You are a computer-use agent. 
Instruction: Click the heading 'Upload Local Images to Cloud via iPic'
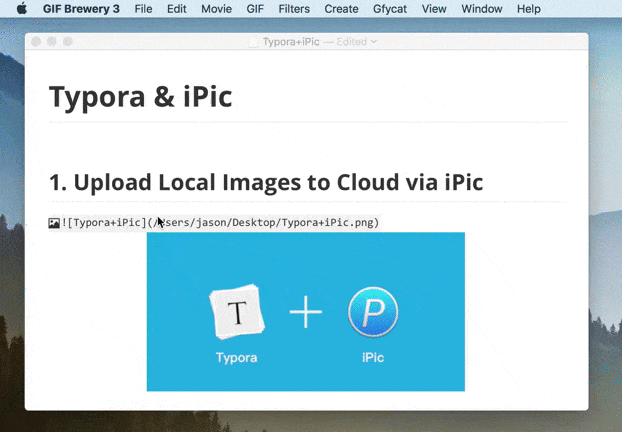pyautogui.click(x=278, y=182)
